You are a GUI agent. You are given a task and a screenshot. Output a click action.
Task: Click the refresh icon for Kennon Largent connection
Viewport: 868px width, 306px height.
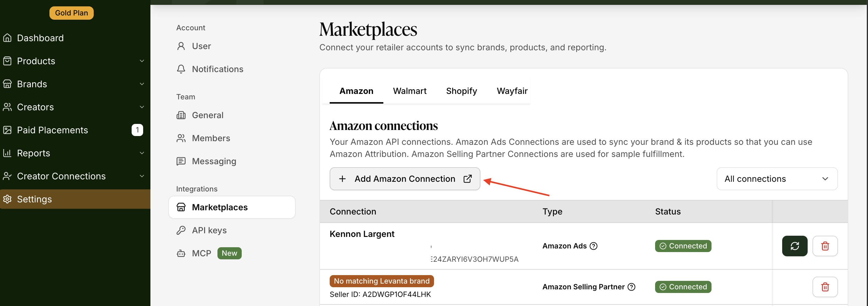(x=794, y=246)
